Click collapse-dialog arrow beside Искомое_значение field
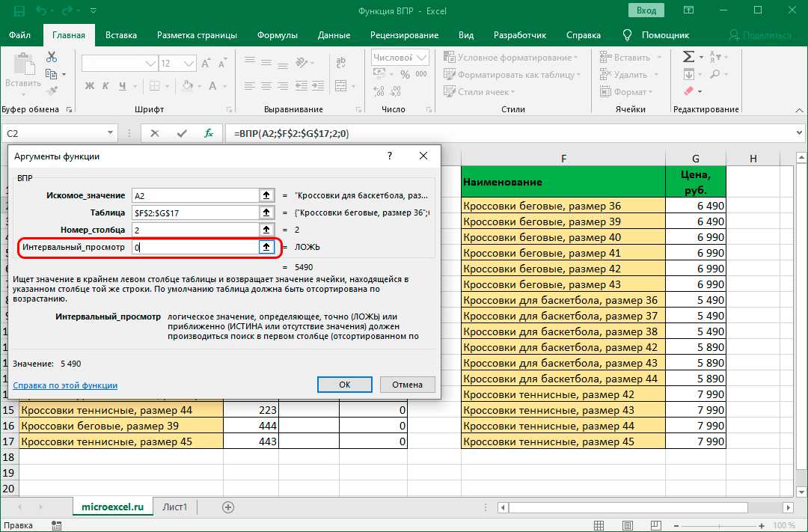This screenshot has height=532, width=808. [x=266, y=195]
